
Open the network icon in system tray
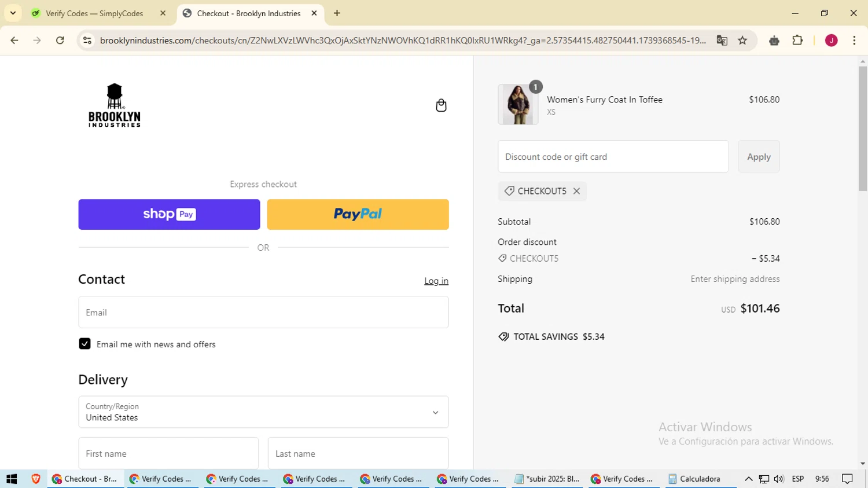coord(764,479)
